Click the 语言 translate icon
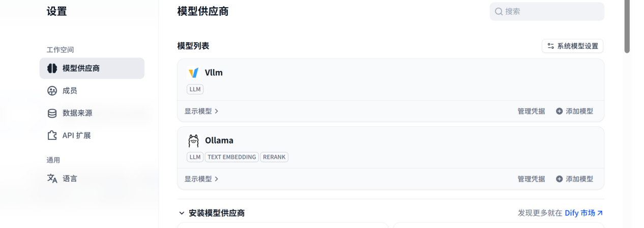Viewport: 644px width, 228px height. click(x=52, y=179)
